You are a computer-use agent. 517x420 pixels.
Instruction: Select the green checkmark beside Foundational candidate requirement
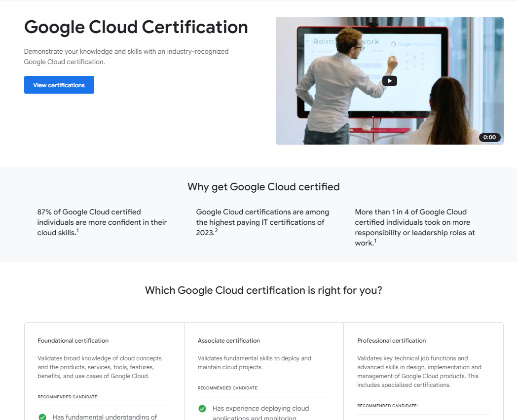pyautogui.click(x=41, y=417)
